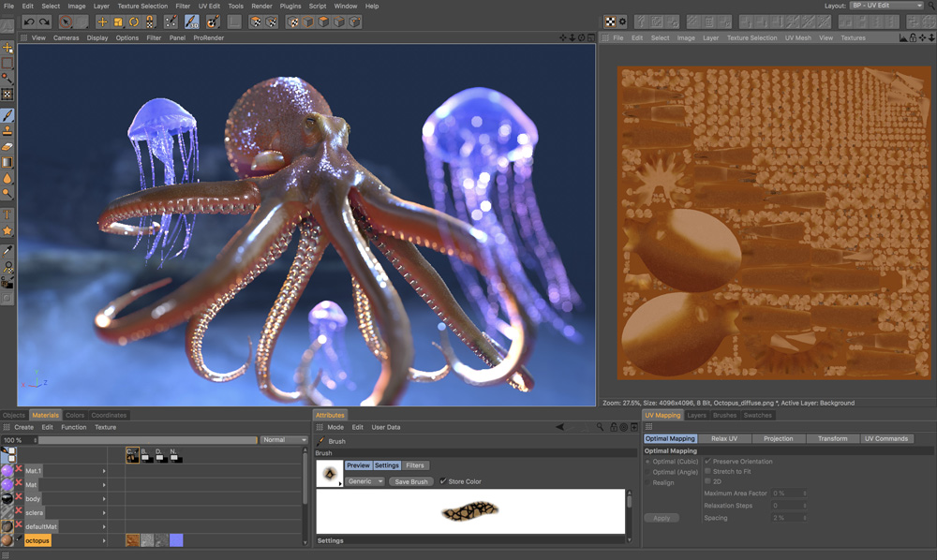Screen dimensions: 937x560
Task: Open brush preset popup arrow on brush thumbnail
Action: click(340, 483)
